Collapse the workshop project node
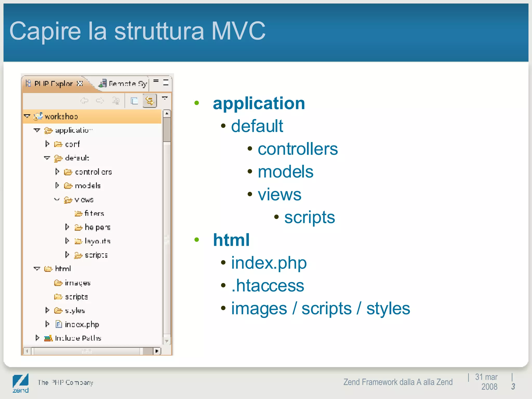 pos(27,116)
